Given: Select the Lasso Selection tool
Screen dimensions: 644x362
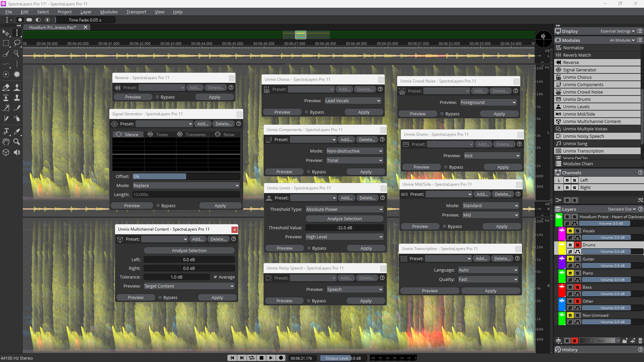Looking at the screenshot, I should [x=17, y=43].
